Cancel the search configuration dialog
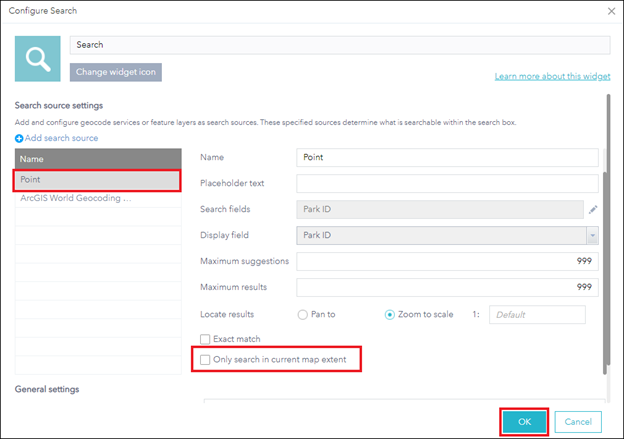 pyautogui.click(x=578, y=422)
